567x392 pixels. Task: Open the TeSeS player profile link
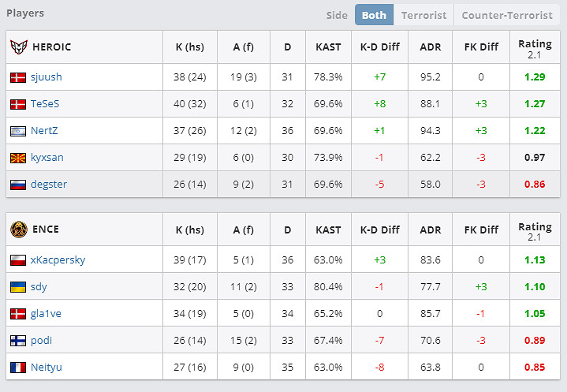(x=45, y=104)
